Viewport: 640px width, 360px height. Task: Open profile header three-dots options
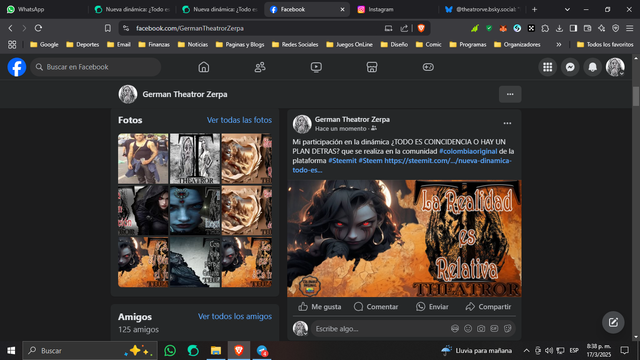[510, 94]
